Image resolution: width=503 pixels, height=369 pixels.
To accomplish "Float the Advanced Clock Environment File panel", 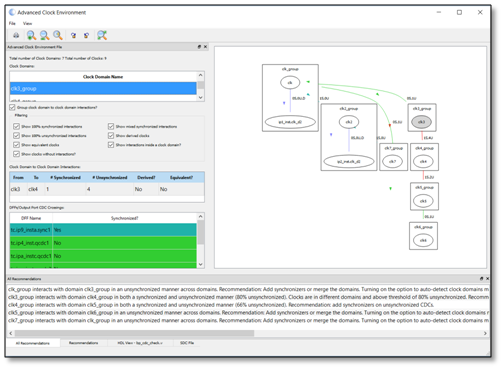I will 199,47.
